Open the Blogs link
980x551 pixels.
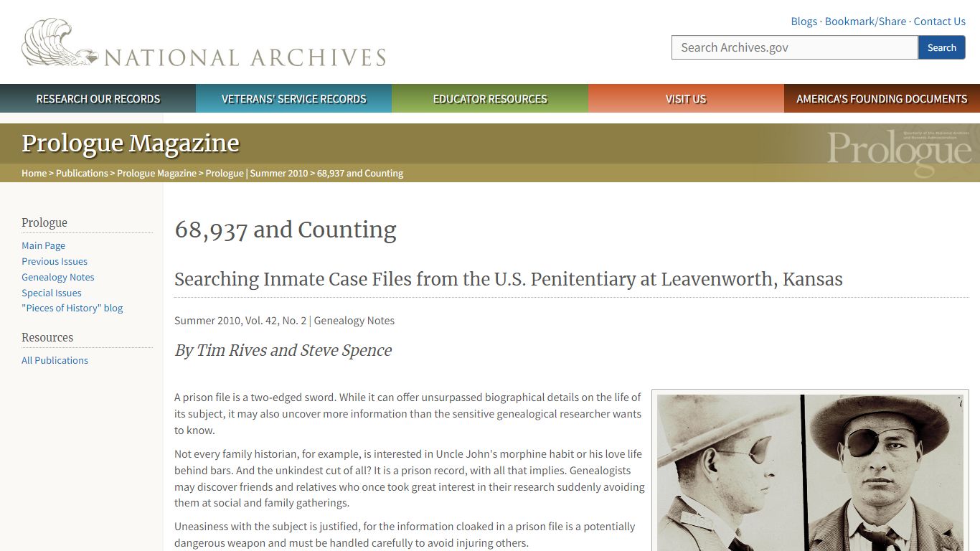pos(804,22)
